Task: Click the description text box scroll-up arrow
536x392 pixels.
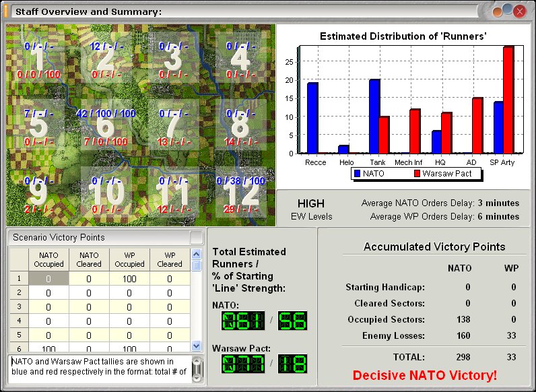Action: (197, 361)
